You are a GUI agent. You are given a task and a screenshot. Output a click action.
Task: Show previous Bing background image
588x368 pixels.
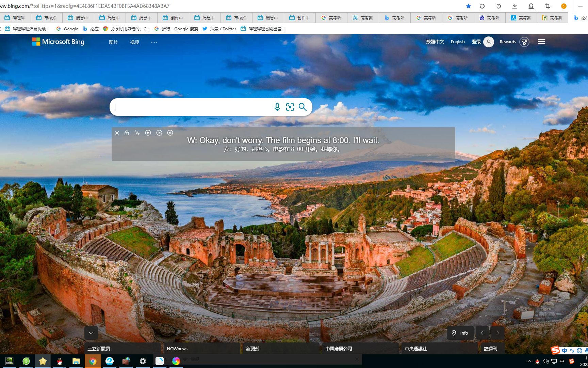483,333
